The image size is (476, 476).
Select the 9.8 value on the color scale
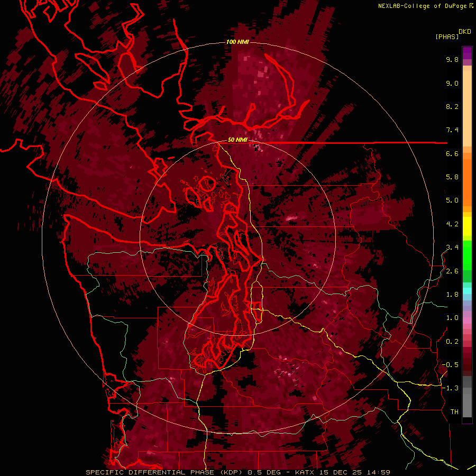(452, 59)
